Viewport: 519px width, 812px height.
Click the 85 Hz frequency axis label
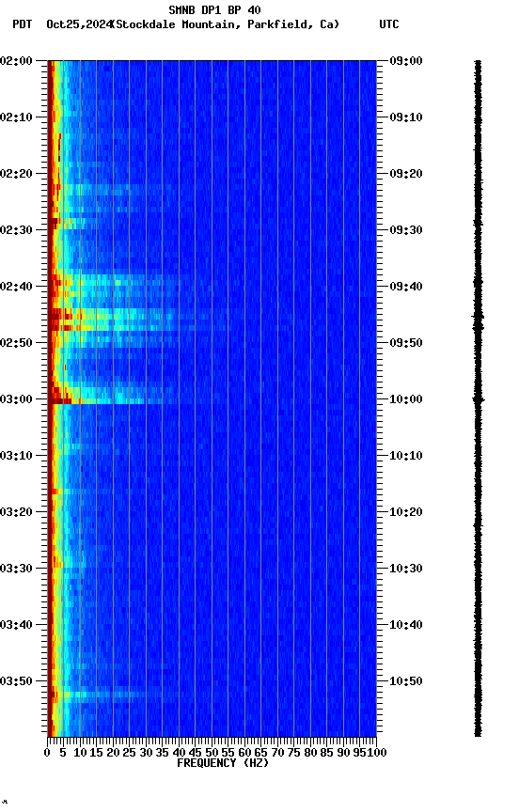327,753
